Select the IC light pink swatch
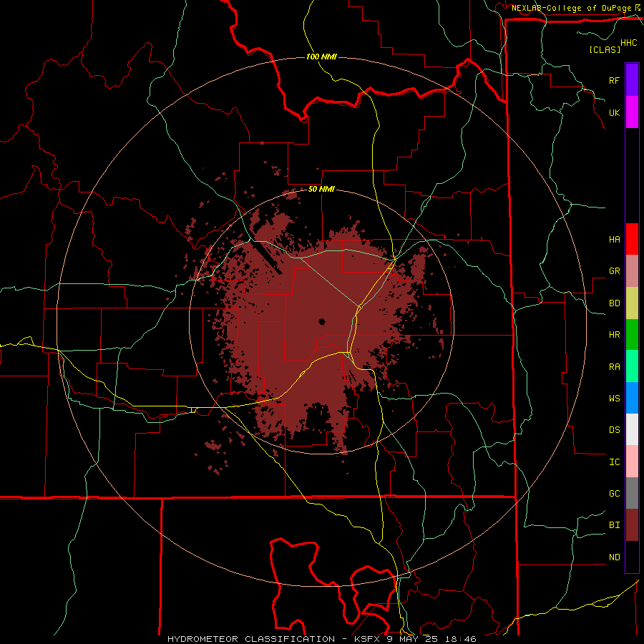This screenshot has height=644, width=644. click(x=632, y=462)
